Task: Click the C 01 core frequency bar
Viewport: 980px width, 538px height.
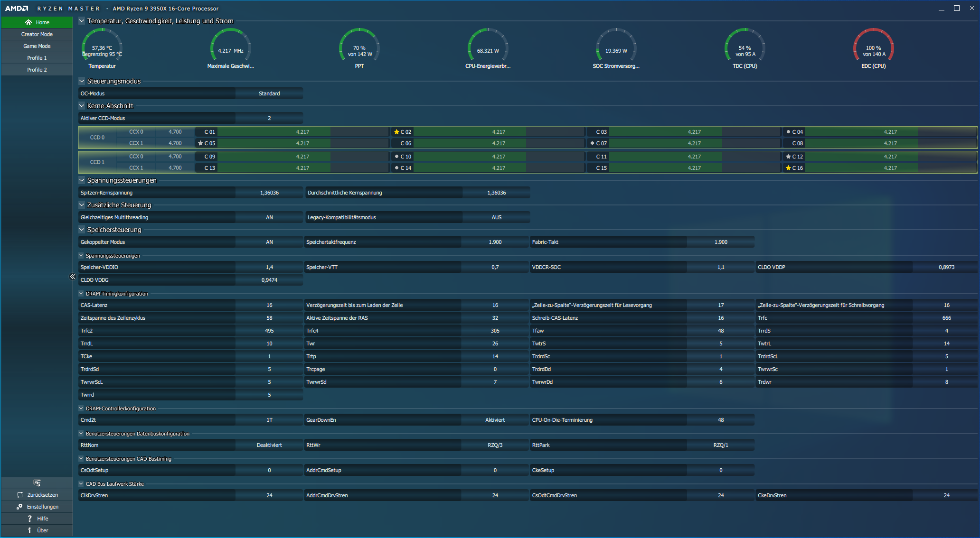Action: (302, 132)
